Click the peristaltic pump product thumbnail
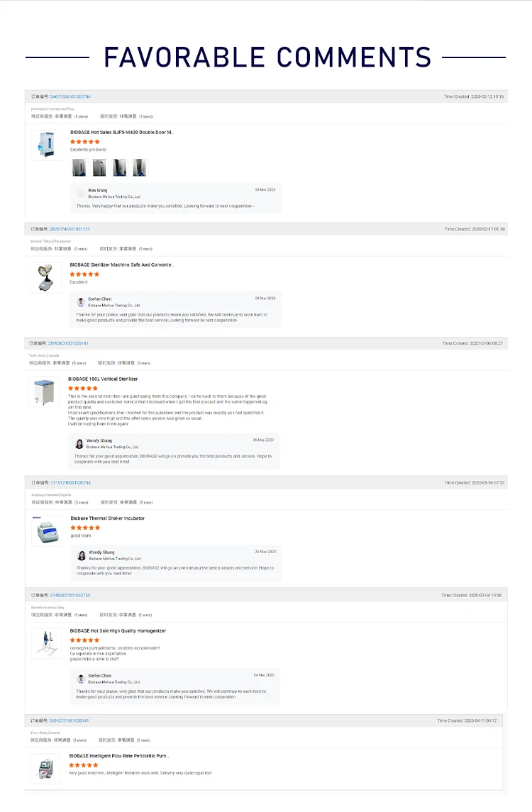Screen dimensions: 532x812 point(45,769)
